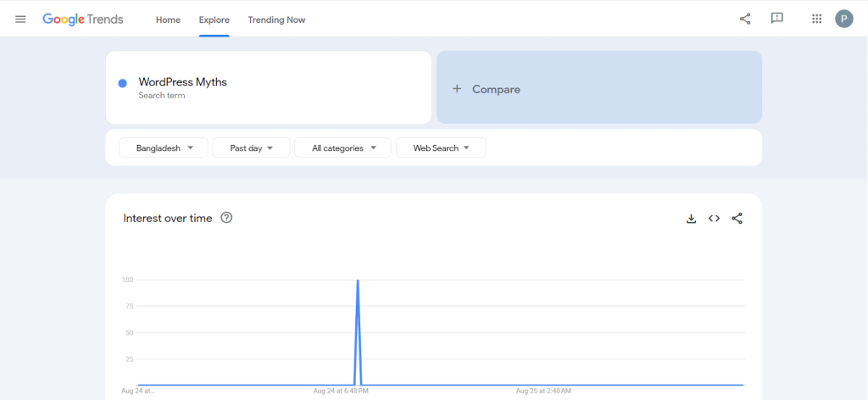
Task: Expand the Past day time range dropdown
Action: 251,147
